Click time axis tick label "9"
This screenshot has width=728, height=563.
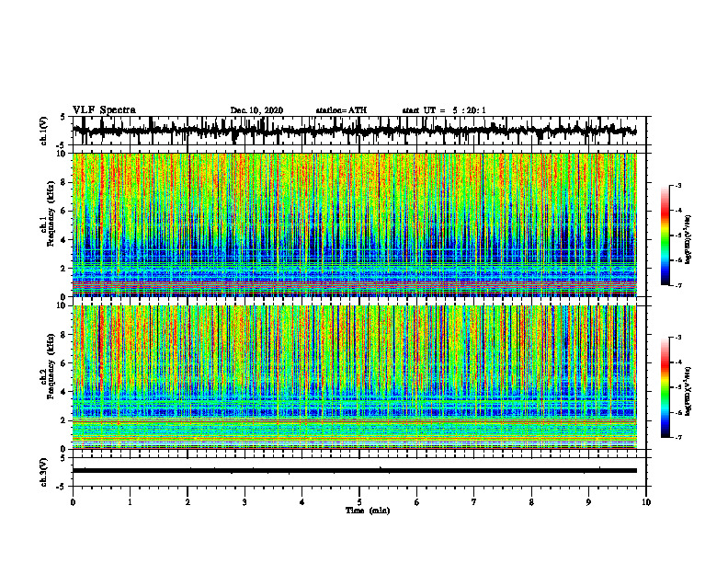[588, 502]
